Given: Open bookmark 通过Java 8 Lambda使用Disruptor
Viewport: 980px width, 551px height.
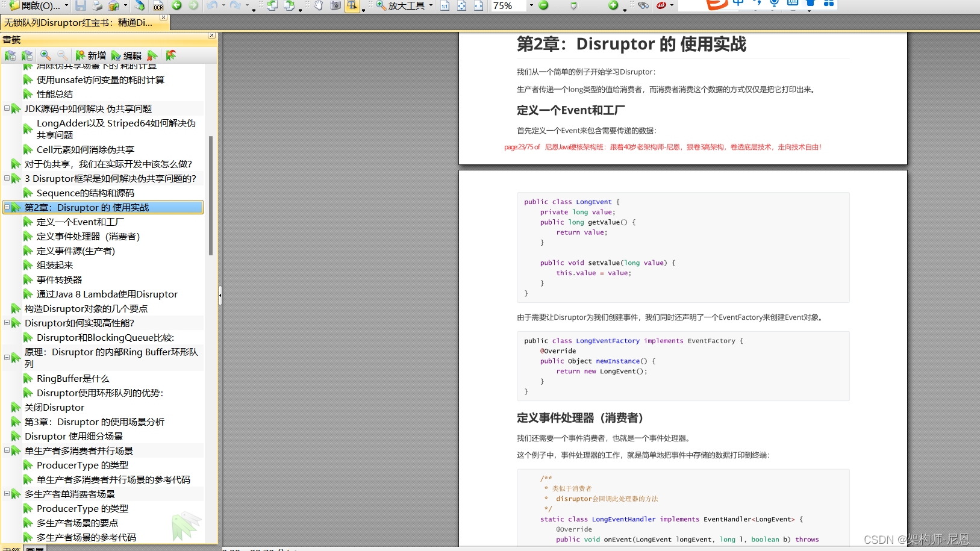Looking at the screenshot, I should (x=107, y=294).
